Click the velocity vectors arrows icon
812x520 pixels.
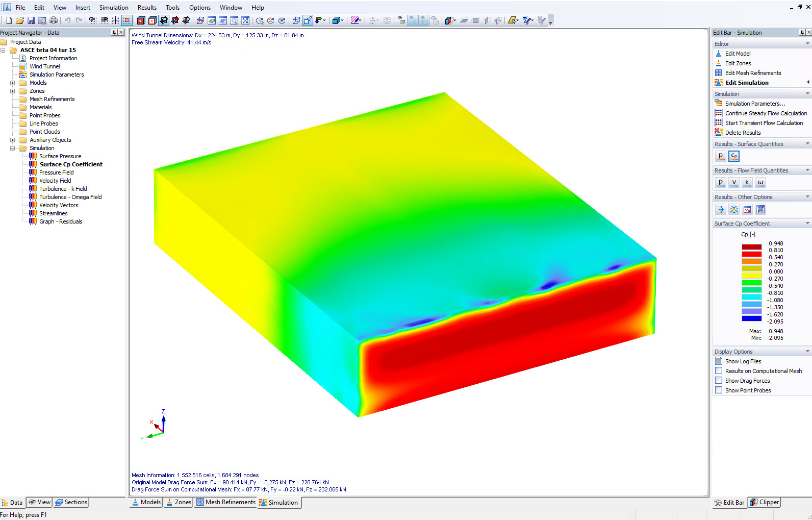[720, 209]
